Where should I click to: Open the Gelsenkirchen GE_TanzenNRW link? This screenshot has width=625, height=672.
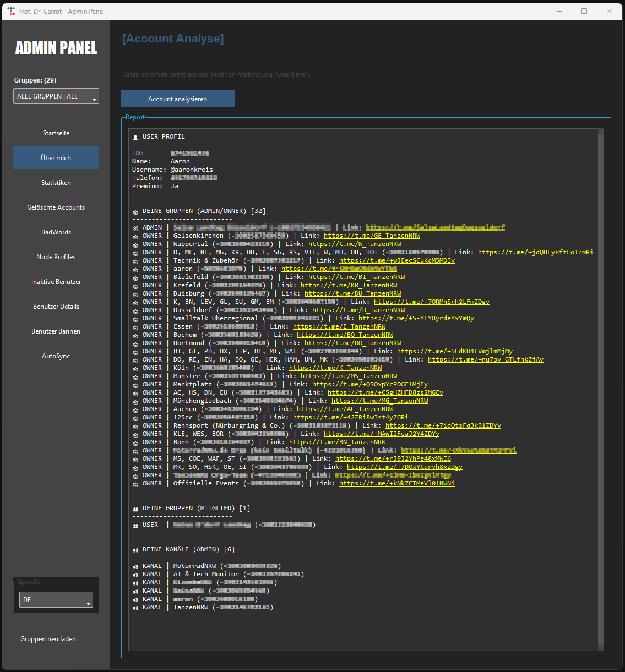tap(372, 236)
